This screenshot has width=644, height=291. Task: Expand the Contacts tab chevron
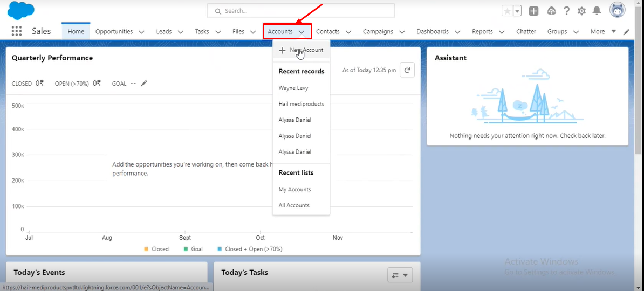point(348,32)
